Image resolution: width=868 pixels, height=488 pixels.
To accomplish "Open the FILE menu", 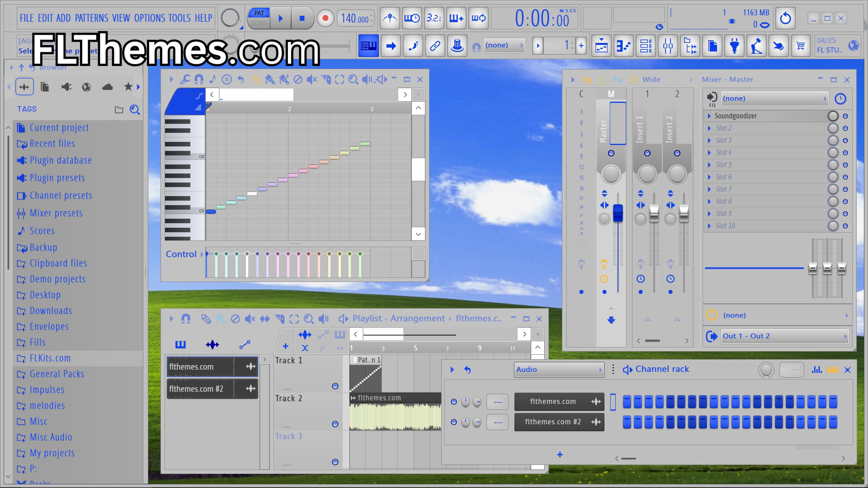I will pos(27,18).
